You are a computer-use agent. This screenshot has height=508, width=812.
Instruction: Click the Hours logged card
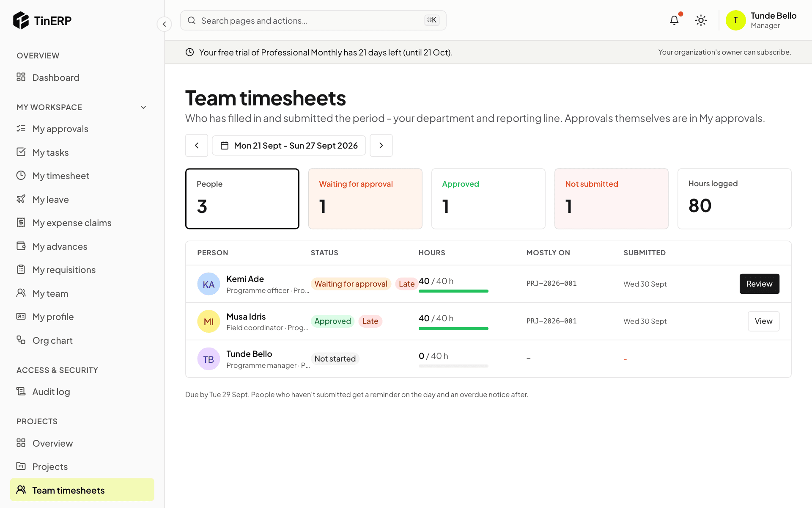(735, 199)
